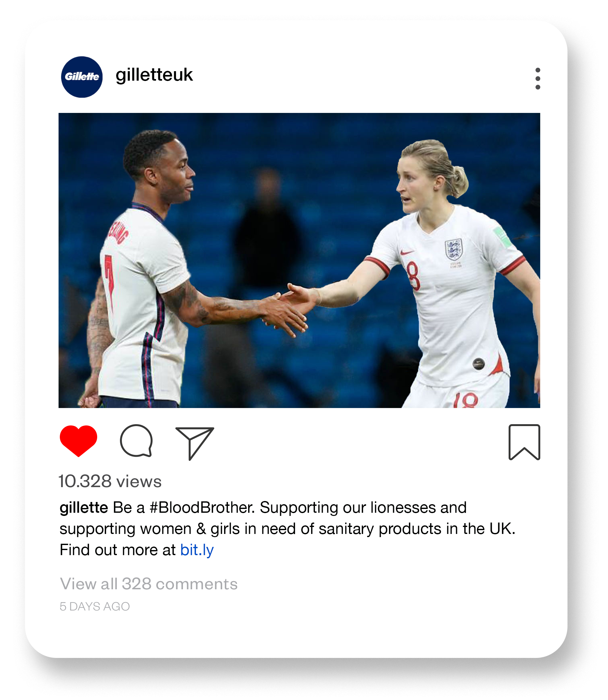Open comments via the speech bubble icon
The image size is (608, 700).
click(x=136, y=441)
